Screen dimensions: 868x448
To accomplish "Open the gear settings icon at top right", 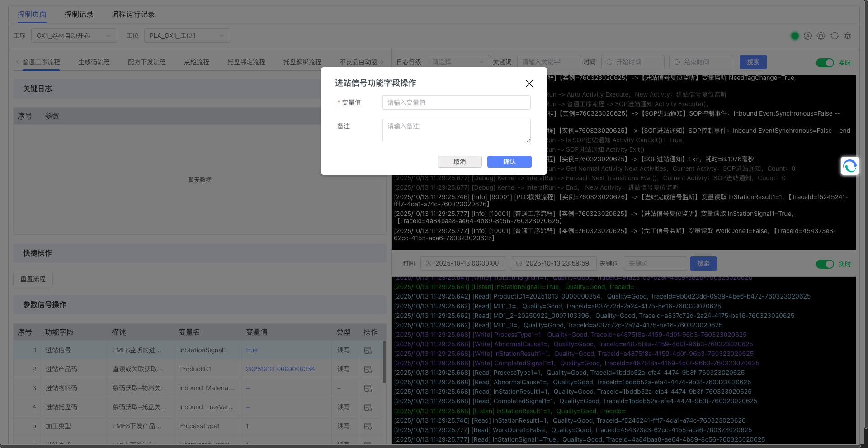I will point(821,36).
